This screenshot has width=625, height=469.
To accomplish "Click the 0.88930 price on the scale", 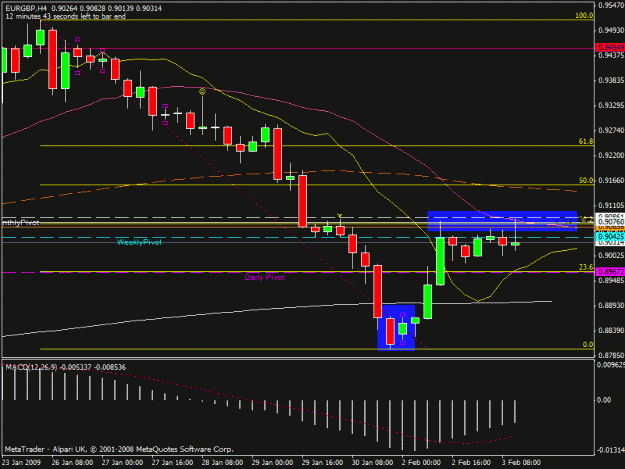I will click(x=611, y=305).
